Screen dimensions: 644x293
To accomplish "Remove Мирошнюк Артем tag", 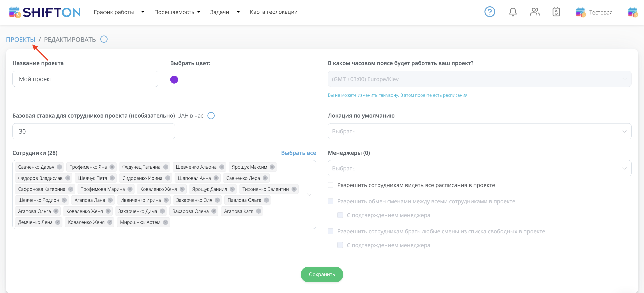I will click(x=166, y=222).
